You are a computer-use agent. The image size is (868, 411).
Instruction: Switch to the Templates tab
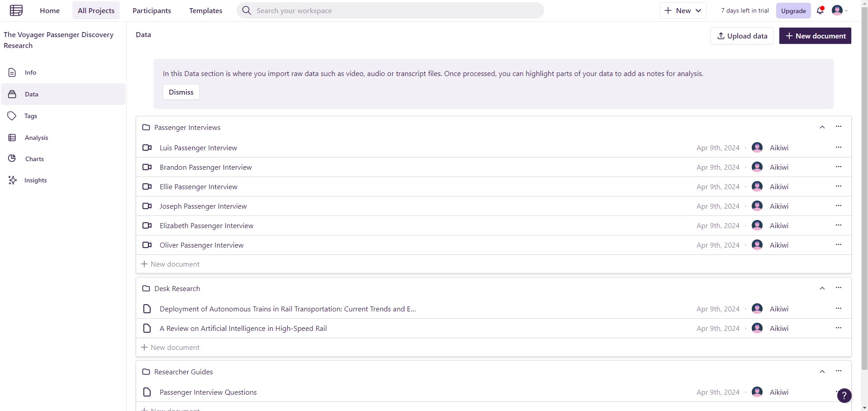[206, 10]
